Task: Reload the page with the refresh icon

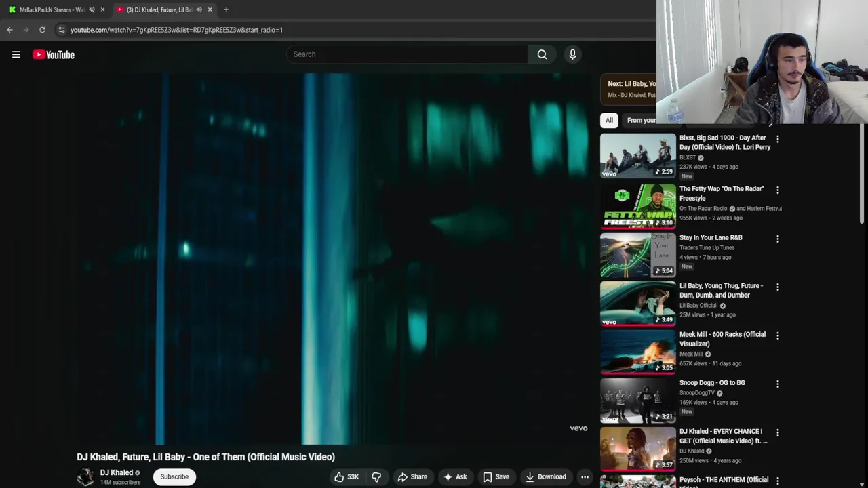Action: tap(42, 30)
